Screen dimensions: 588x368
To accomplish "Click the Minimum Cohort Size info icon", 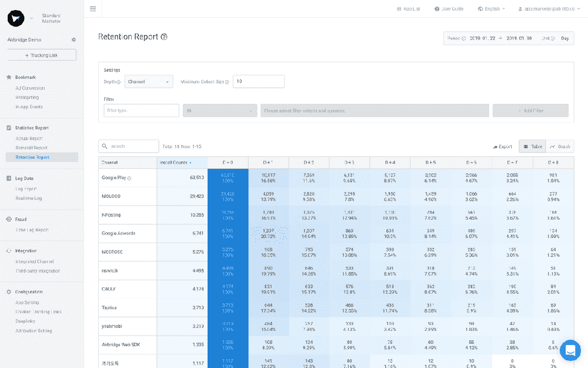I will (227, 82).
